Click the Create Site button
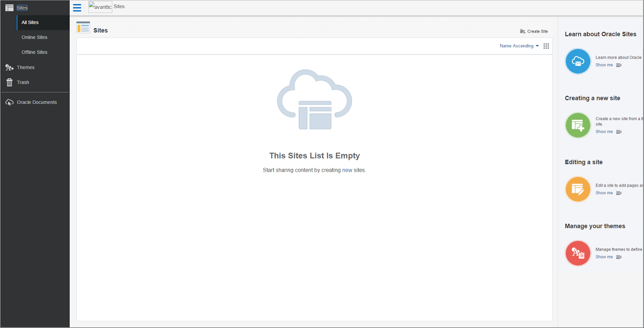 click(x=534, y=31)
